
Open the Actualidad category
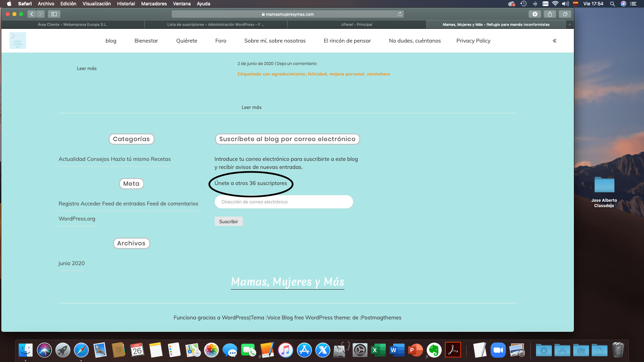click(72, 159)
